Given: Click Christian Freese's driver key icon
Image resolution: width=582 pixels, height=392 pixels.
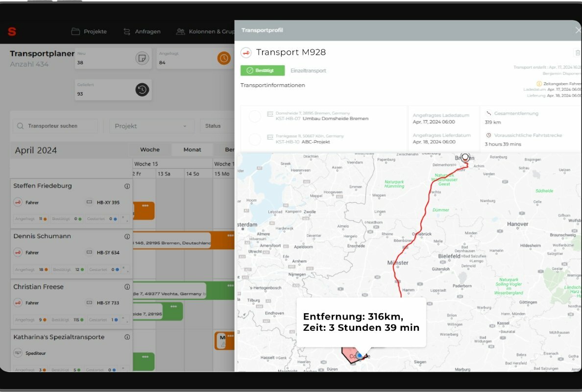Looking at the screenshot, I should [x=18, y=302].
